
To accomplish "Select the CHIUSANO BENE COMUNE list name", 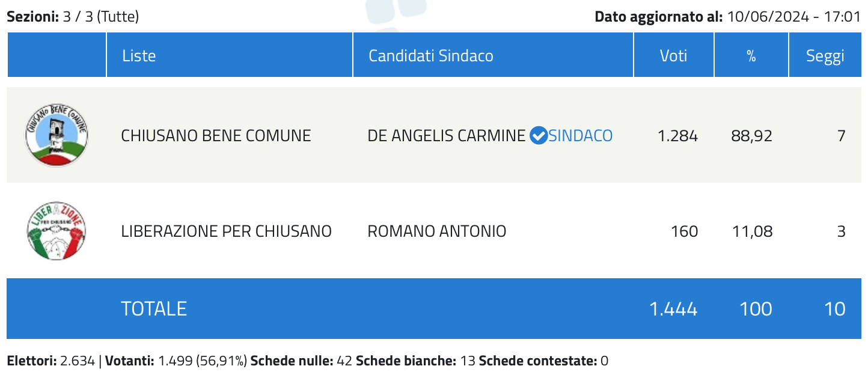I will click(216, 136).
